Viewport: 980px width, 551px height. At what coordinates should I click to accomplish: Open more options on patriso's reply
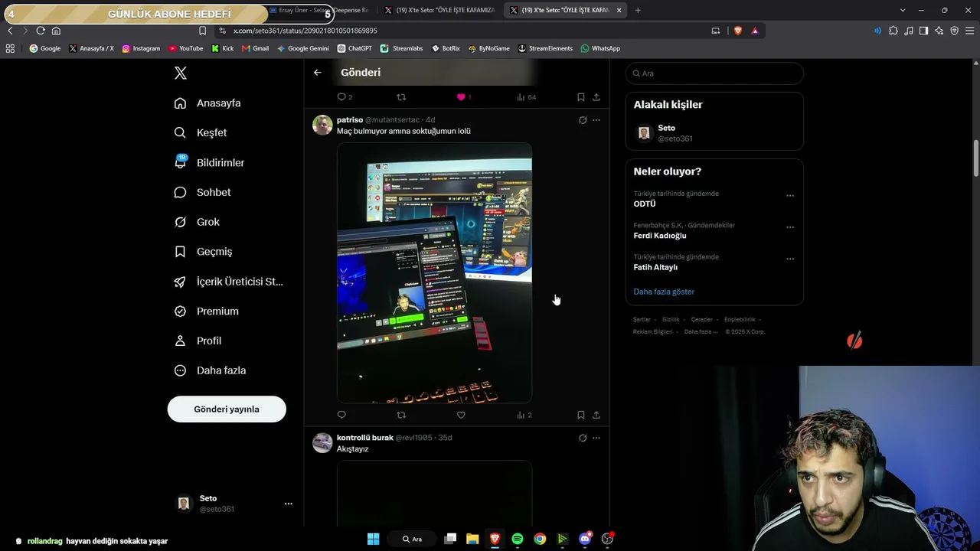(596, 120)
